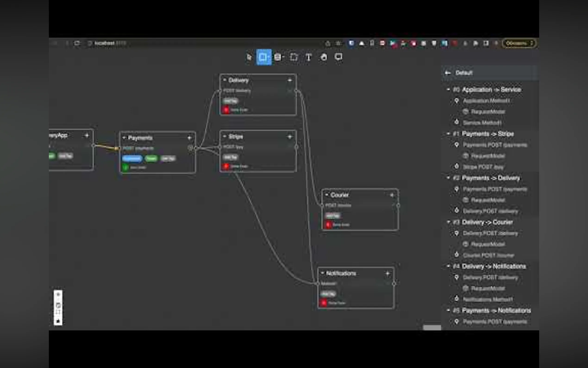Screen dimensions: 588x368
Task: Select the pointer cursor tool
Action: click(249, 57)
